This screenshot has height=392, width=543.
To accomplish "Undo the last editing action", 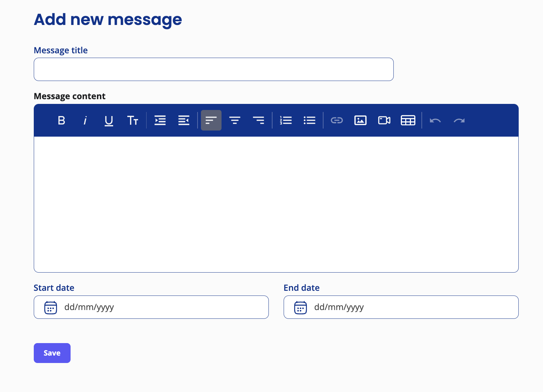I will pyautogui.click(x=436, y=120).
